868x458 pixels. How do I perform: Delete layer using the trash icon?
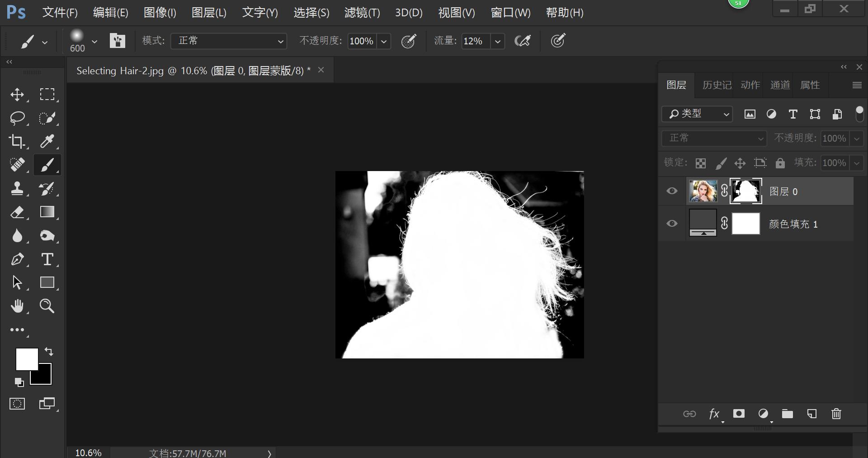835,414
